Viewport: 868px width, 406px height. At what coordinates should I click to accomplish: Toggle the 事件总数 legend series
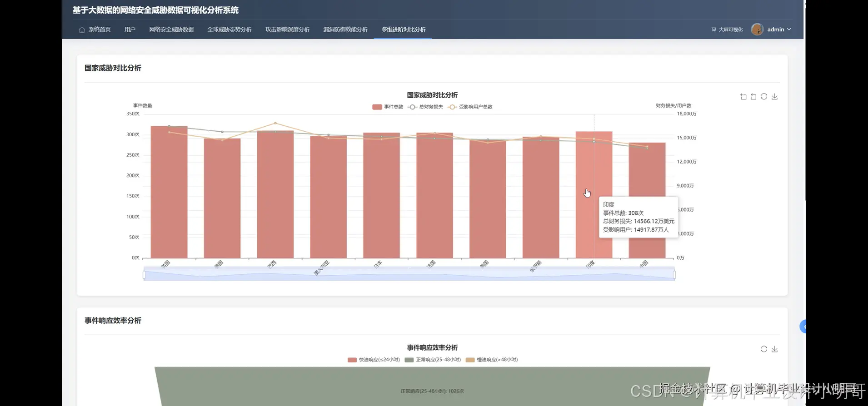point(388,107)
